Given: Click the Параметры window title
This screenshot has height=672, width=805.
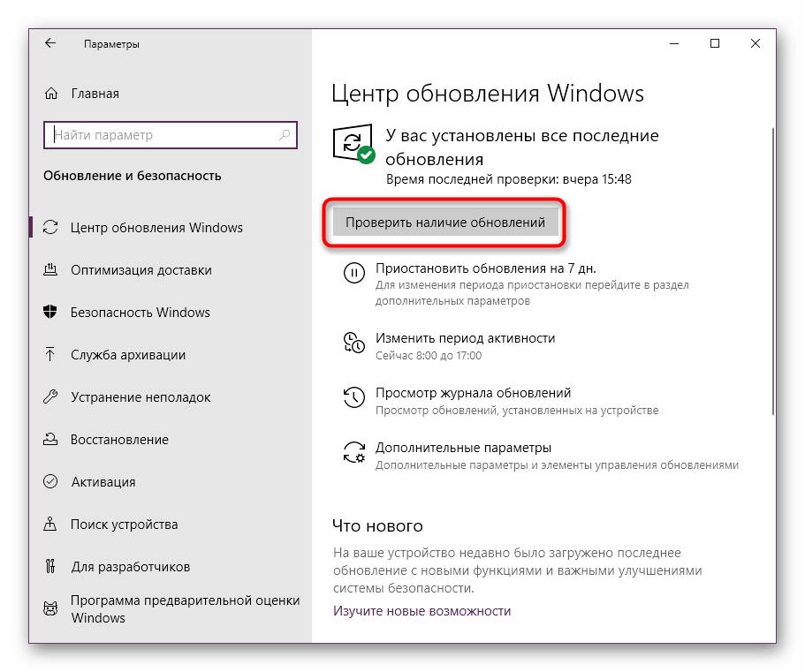Looking at the screenshot, I should click(111, 44).
